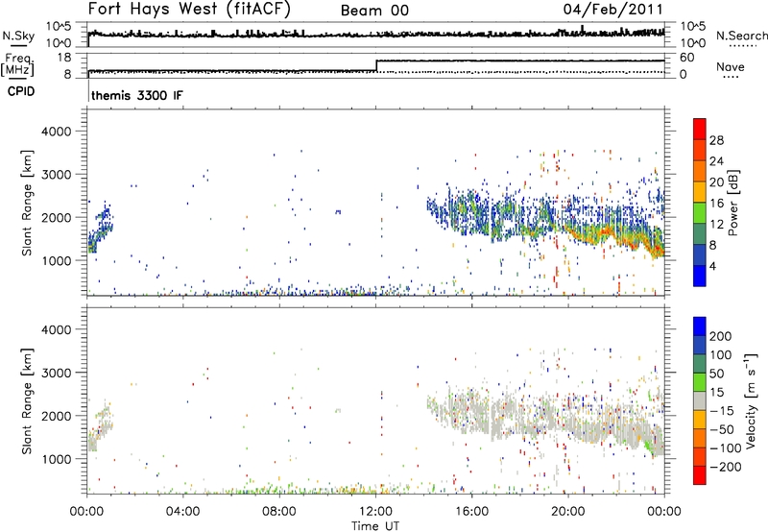Click the 'Slant Range [km]' label of the velocity panel
The image size is (768, 532).
(28, 401)
